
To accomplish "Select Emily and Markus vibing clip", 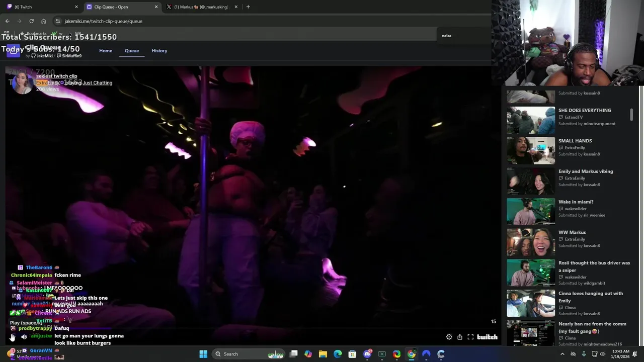I will point(586,171).
